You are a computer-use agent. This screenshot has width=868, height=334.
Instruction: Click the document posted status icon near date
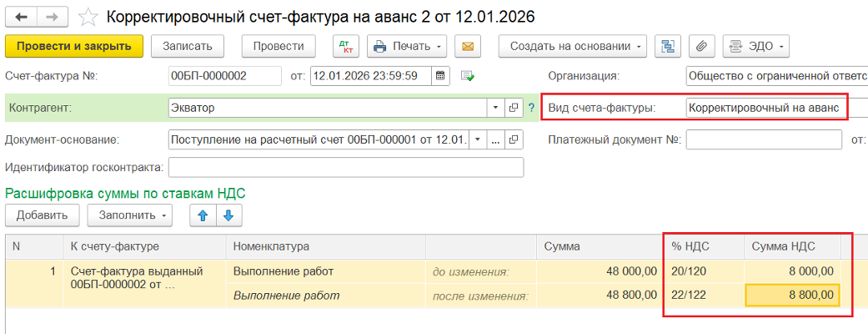468,76
